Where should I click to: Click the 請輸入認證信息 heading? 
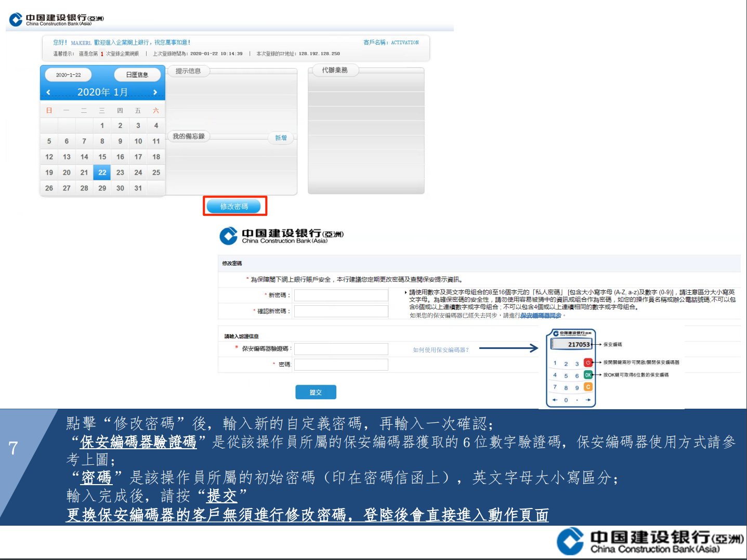point(241,336)
